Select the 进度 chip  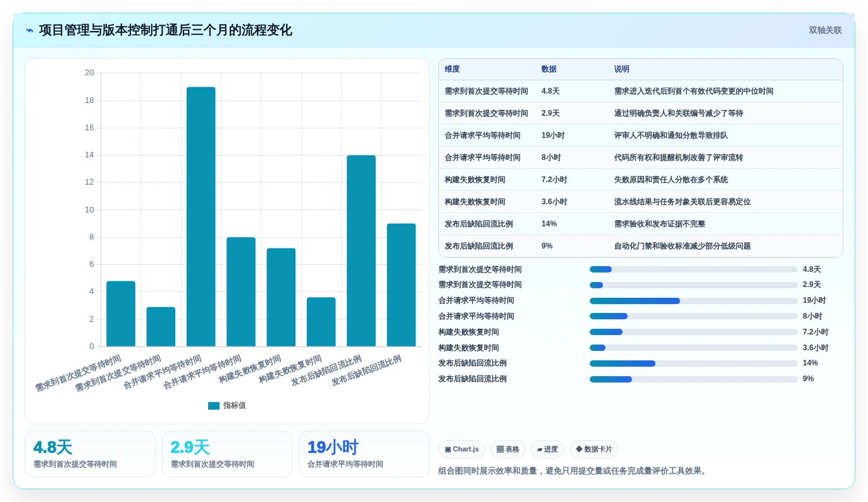pyautogui.click(x=547, y=450)
